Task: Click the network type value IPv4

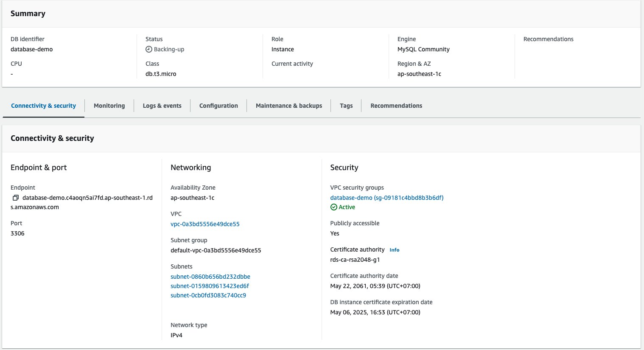Action: click(176, 335)
